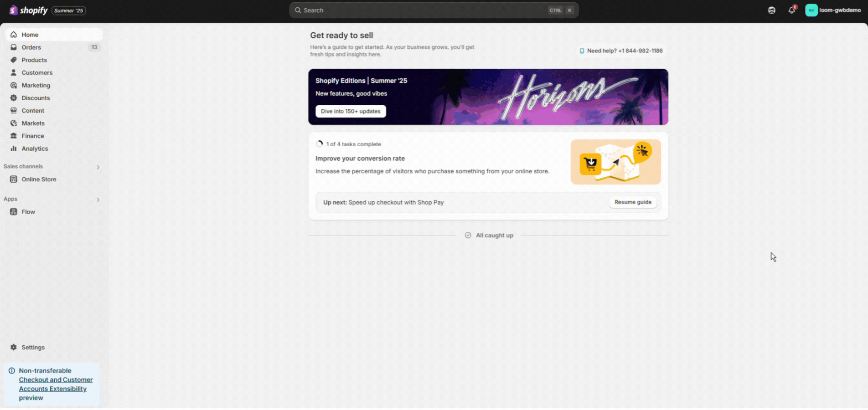Click the 1 of 4 tasks progress circle
The height and width of the screenshot is (410, 868).
pyautogui.click(x=320, y=144)
